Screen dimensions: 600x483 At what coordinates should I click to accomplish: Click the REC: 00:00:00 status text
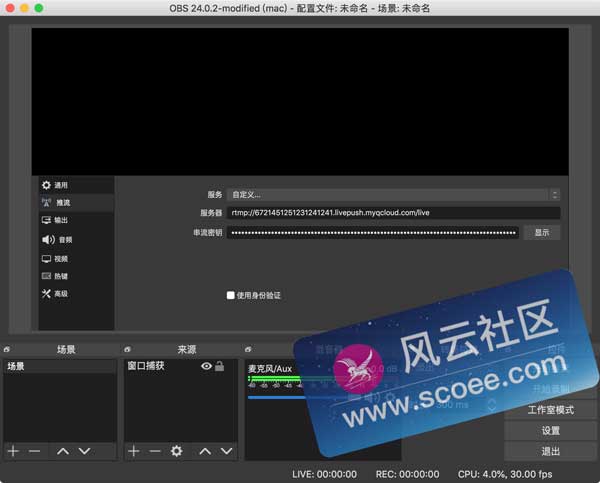[408, 474]
